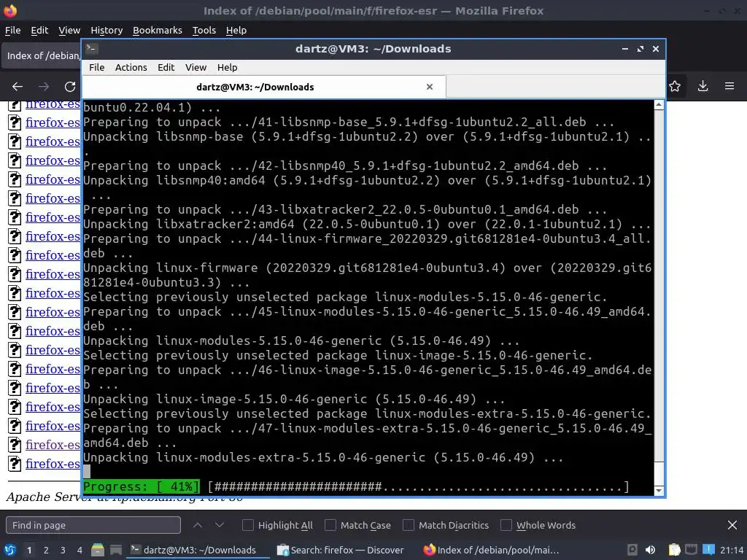Select the Index of /debian Firefox tab

42,55
